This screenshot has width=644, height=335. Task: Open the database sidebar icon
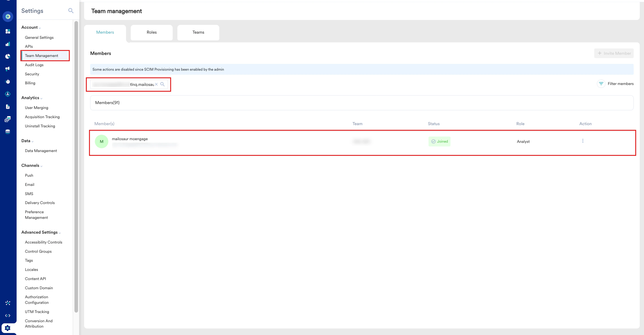pyautogui.click(x=8, y=131)
